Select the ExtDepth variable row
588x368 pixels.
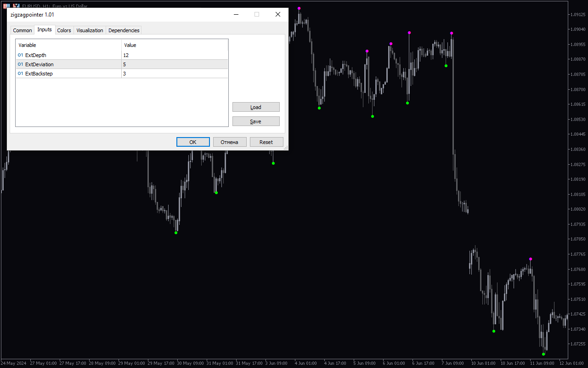(x=122, y=55)
